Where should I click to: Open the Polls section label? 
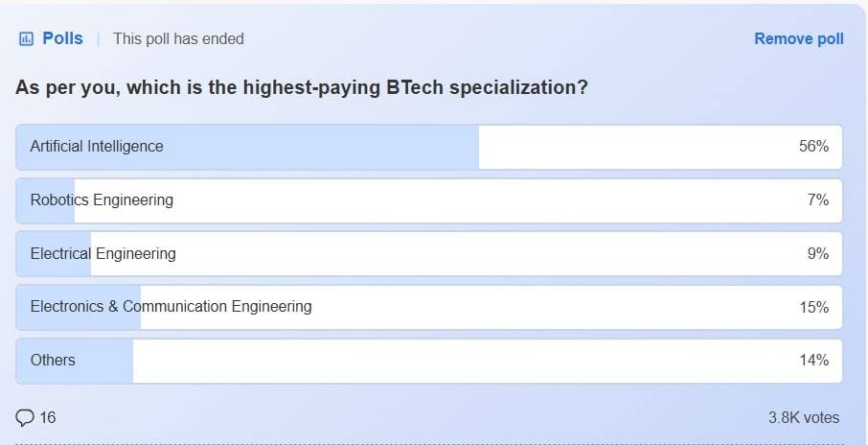[62, 39]
